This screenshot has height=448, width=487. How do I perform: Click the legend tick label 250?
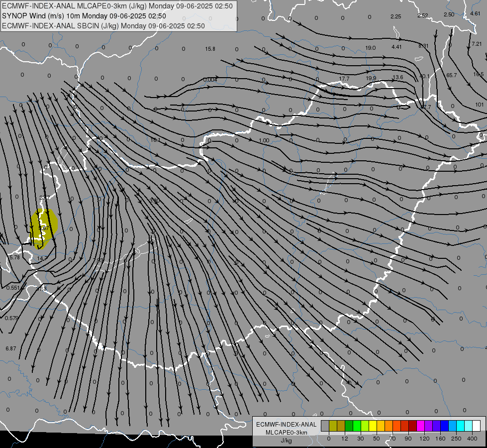point(456,439)
